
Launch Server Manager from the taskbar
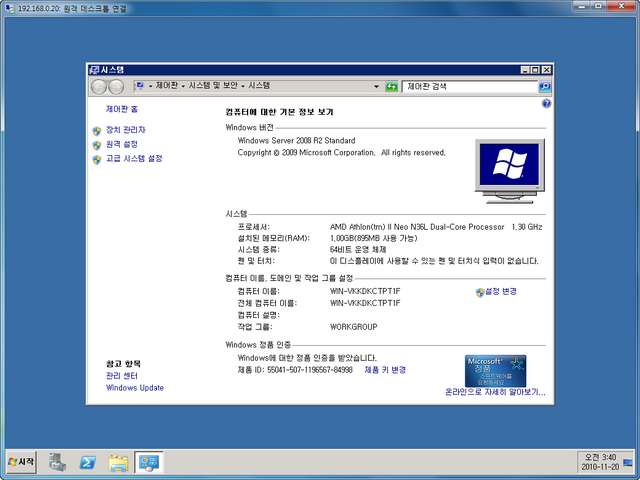coord(57,462)
